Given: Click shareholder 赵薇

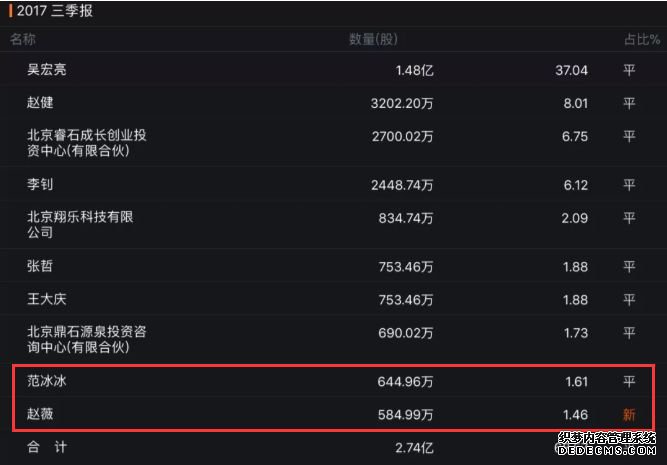Looking at the screenshot, I should point(41,413).
